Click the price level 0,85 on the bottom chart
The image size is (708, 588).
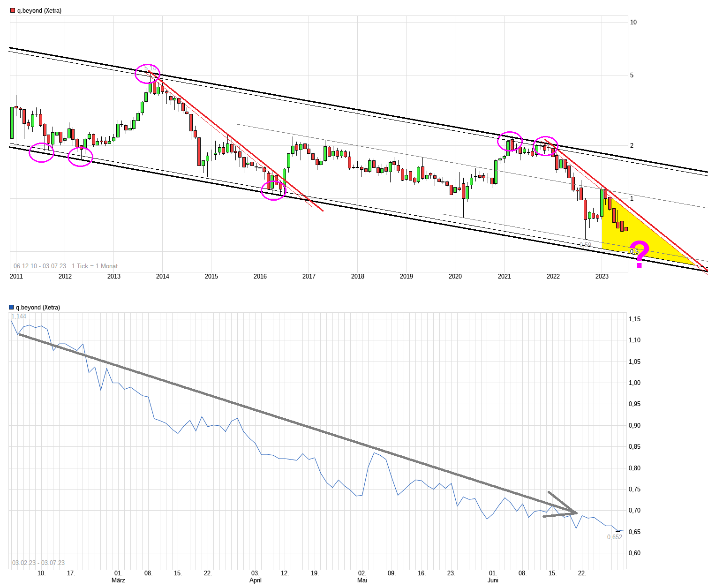point(634,446)
